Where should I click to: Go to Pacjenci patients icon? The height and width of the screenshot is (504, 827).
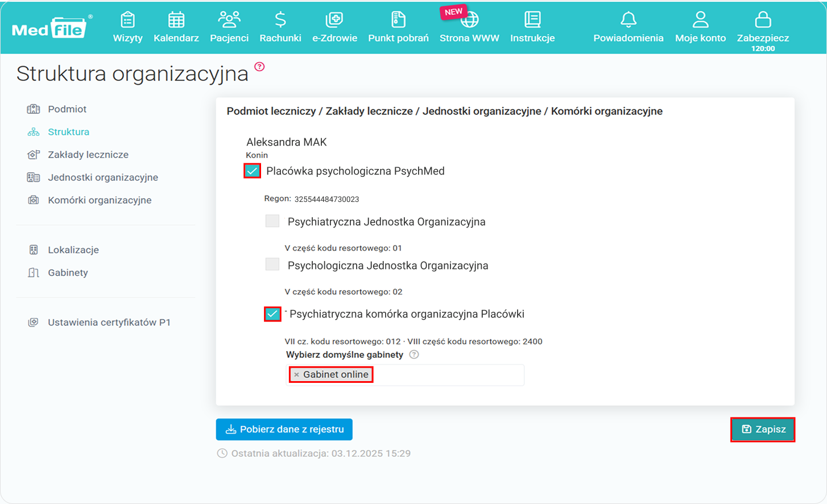click(x=229, y=20)
